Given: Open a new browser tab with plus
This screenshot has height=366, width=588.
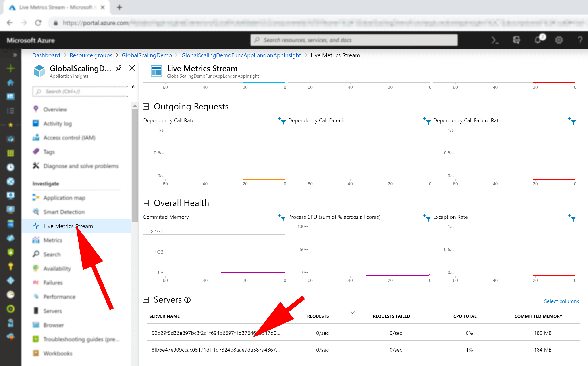Looking at the screenshot, I should pyautogui.click(x=119, y=8).
